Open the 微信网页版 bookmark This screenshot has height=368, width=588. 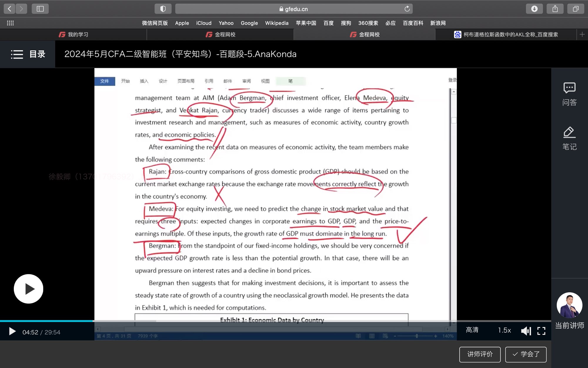(x=155, y=23)
